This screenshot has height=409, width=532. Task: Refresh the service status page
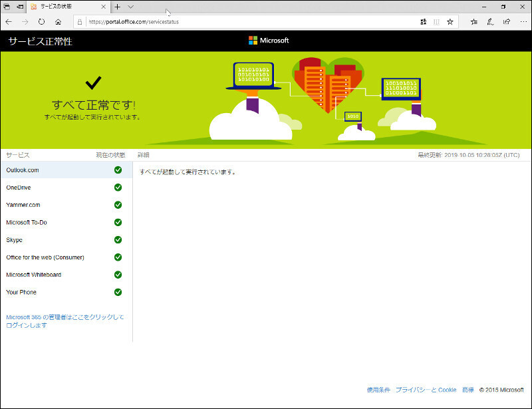click(x=41, y=22)
